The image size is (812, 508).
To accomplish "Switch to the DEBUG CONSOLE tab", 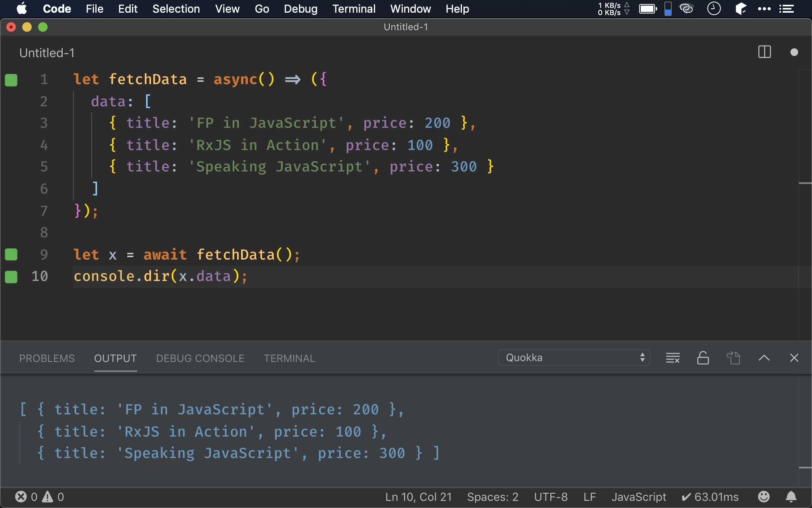I will pyautogui.click(x=200, y=358).
